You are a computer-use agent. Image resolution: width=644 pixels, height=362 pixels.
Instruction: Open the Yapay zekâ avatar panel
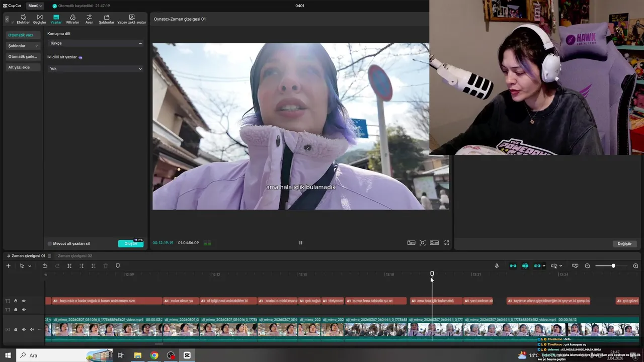pyautogui.click(x=132, y=19)
